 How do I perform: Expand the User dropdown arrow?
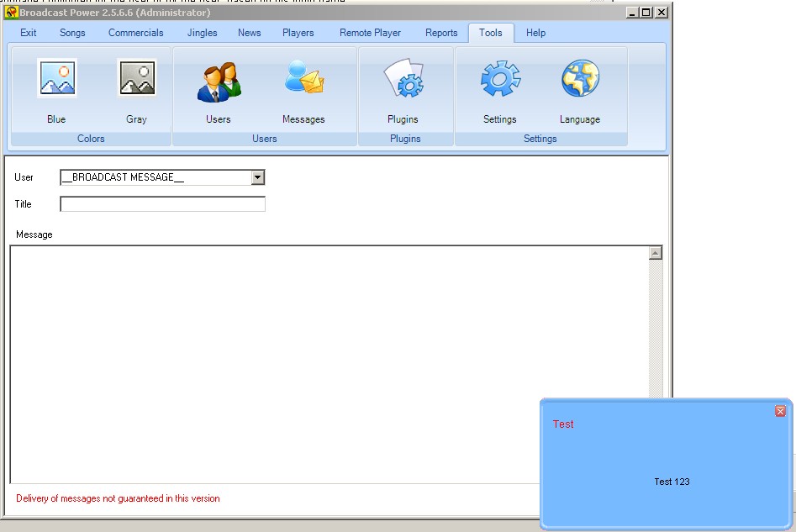tap(258, 177)
